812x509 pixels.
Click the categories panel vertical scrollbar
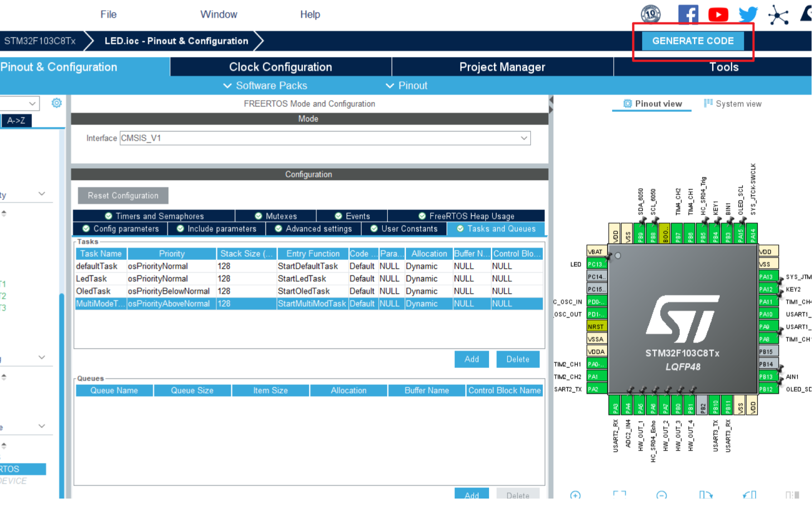(62, 395)
